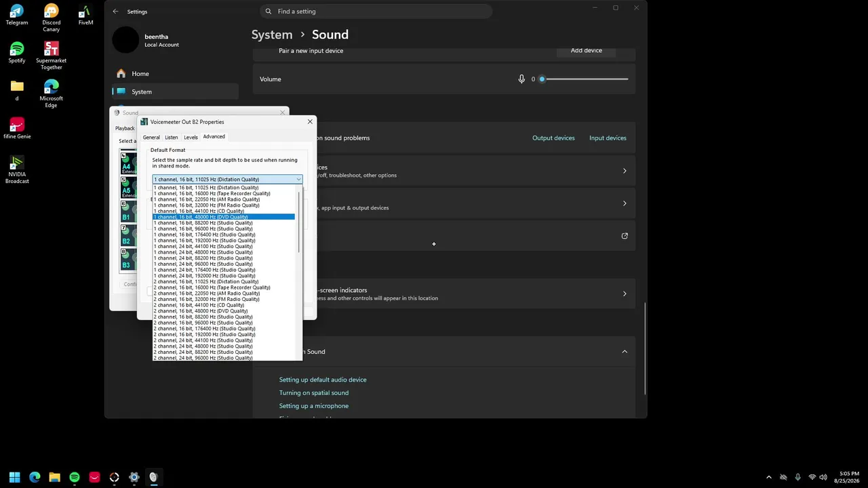Select the Microsoft Edge desktop shortcut
This screenshot has width=868, height=488.
pyautogui.click(x=51, y=94)
